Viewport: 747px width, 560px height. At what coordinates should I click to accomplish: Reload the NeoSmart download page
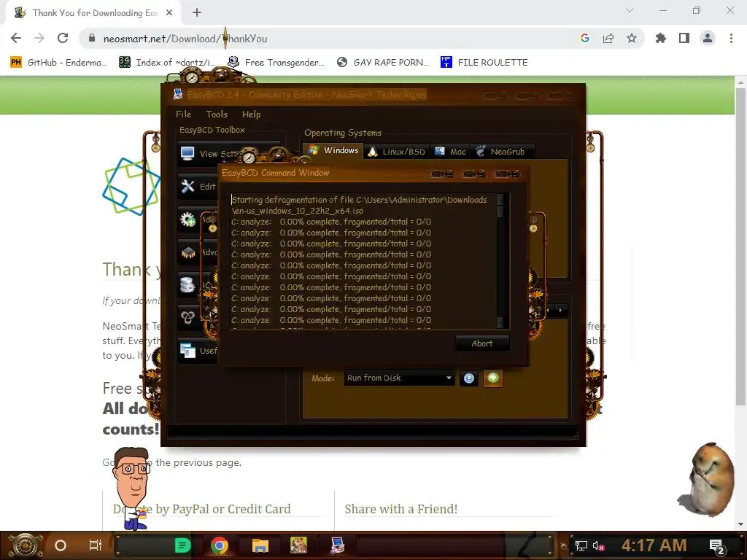[x=63, y=38]
